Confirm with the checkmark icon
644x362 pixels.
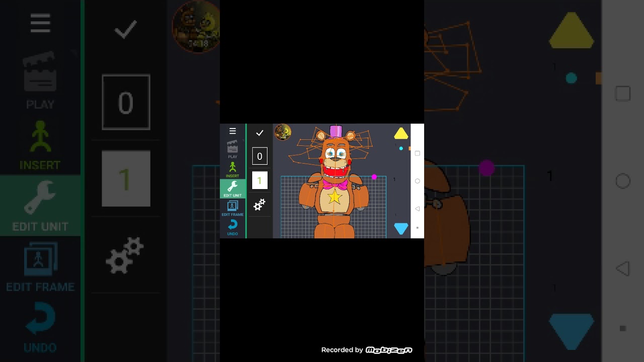point(260,133)
